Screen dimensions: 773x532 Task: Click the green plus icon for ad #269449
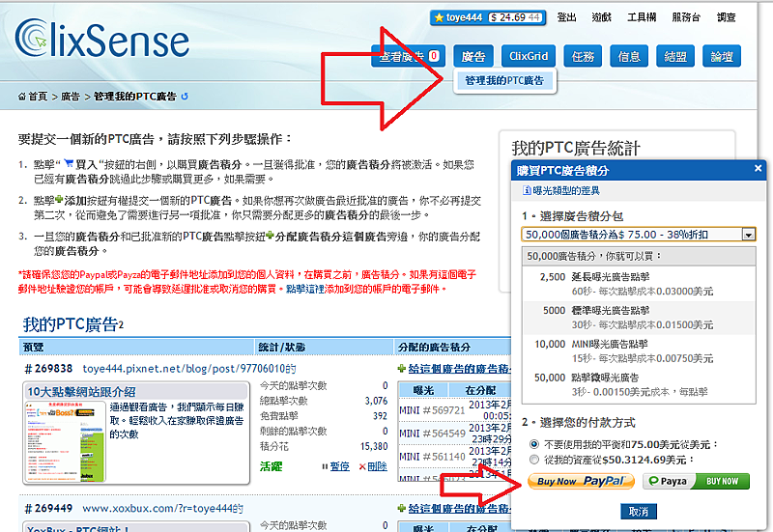pyautogui.click(x=402, y=509)
